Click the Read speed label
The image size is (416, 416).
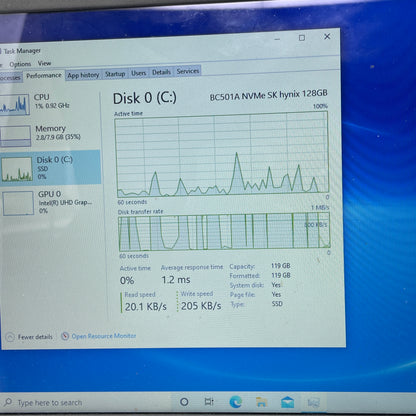(140, 295)
